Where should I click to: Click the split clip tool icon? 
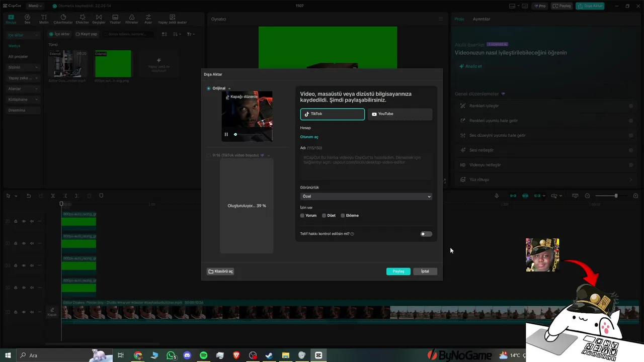[x=53, y=196]
